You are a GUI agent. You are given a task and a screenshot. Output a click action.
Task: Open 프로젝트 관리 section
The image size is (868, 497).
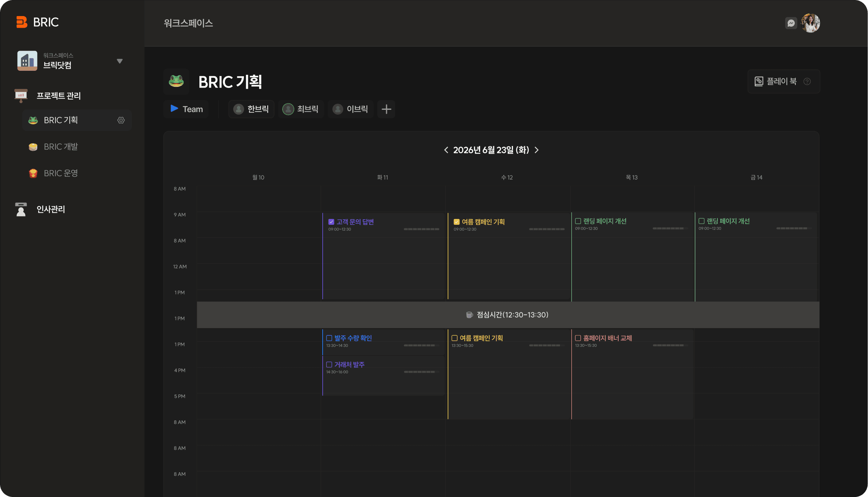59,96
